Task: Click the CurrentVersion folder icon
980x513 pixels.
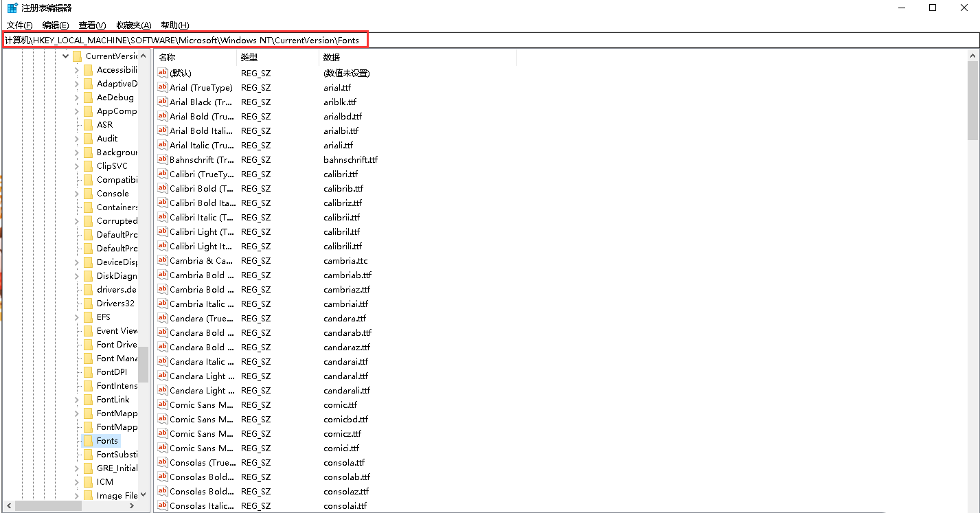Action: click(77, 56)
